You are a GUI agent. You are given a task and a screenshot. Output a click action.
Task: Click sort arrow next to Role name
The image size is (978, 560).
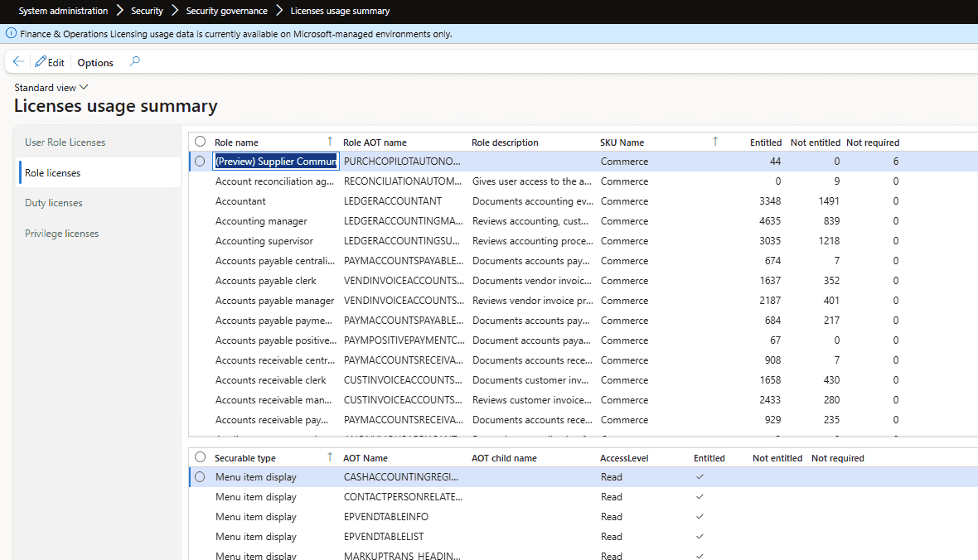(x=330, y=142)
